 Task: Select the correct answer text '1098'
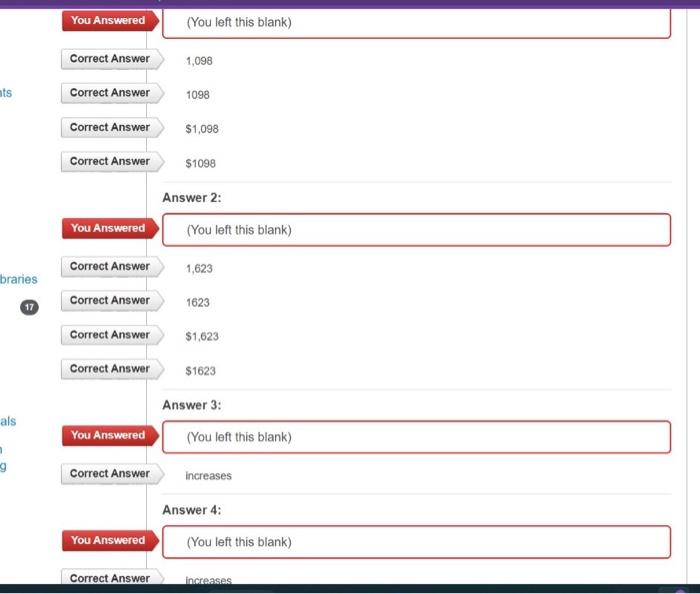pyautogui.click(x=198, y=95)
